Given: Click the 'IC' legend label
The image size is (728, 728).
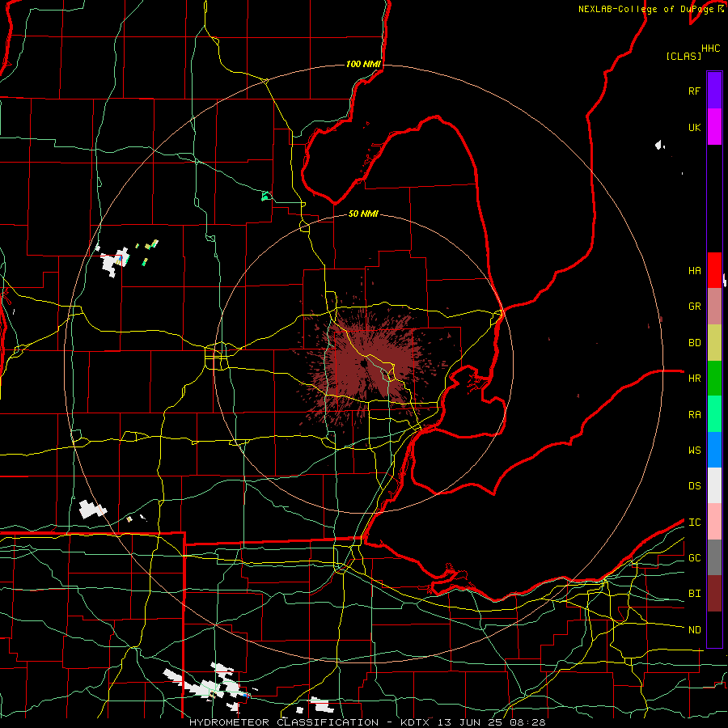Looking at the screenshot, I should pyautogui.click(x=694, y=523).
